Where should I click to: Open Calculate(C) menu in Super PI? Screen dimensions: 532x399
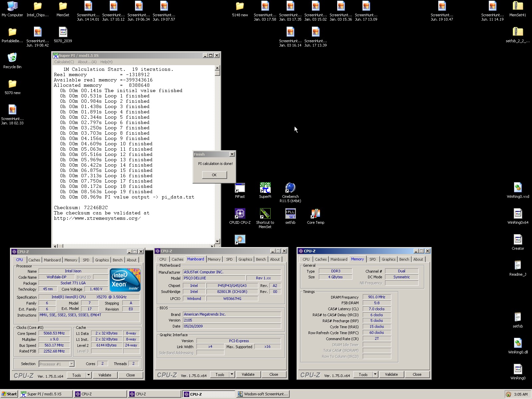[x=64, y=62]
